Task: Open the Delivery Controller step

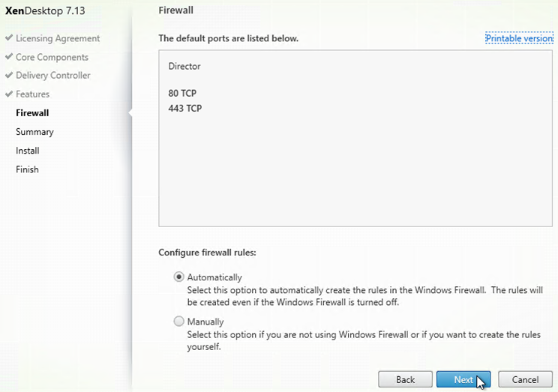Action: [x=53, y=76]
